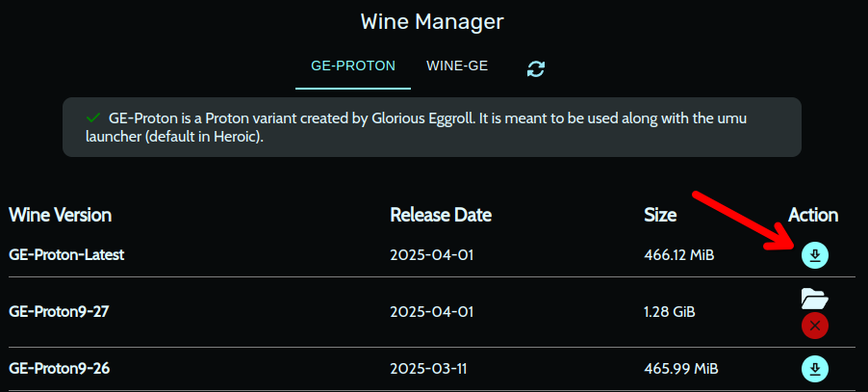Screen dimensions: 868x392
Task: Click the 466.12 MiB size value
Action: click(x=678, y=255)
